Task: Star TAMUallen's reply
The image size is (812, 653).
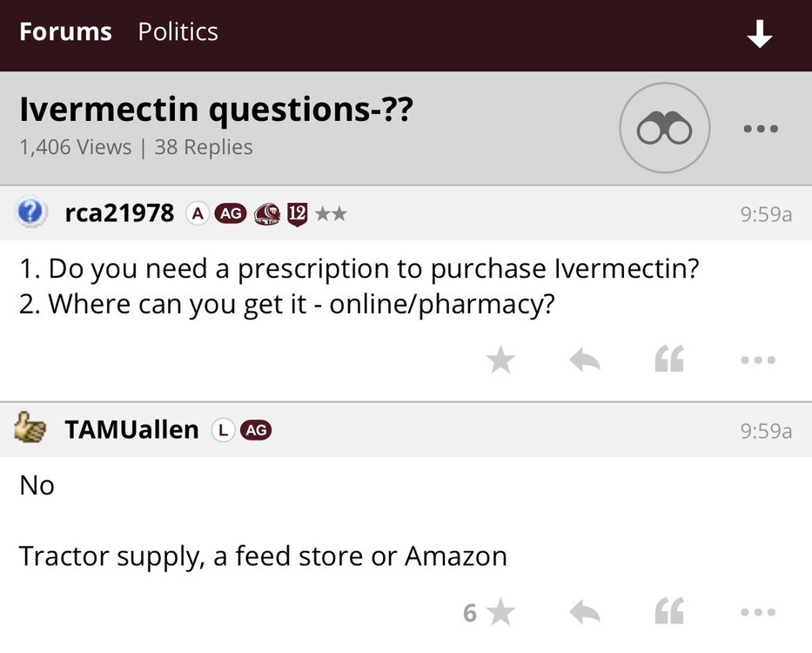Action: [500, 613]
